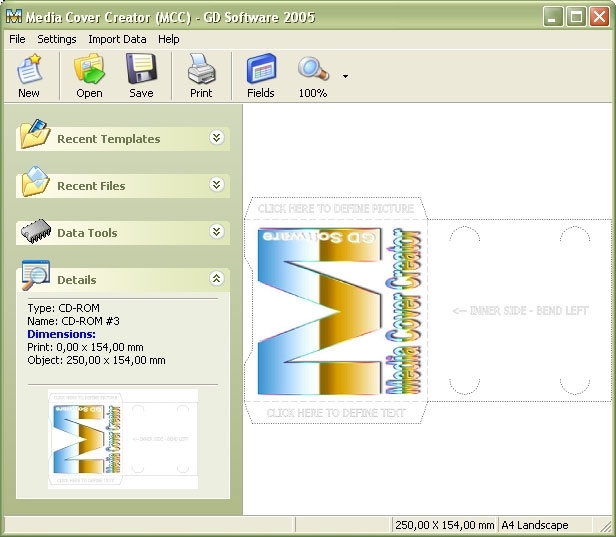The width and height of the screenshot is (616, 537).
Task: Save the cover using the floppy disk icon
Action: tap(141, 69)
